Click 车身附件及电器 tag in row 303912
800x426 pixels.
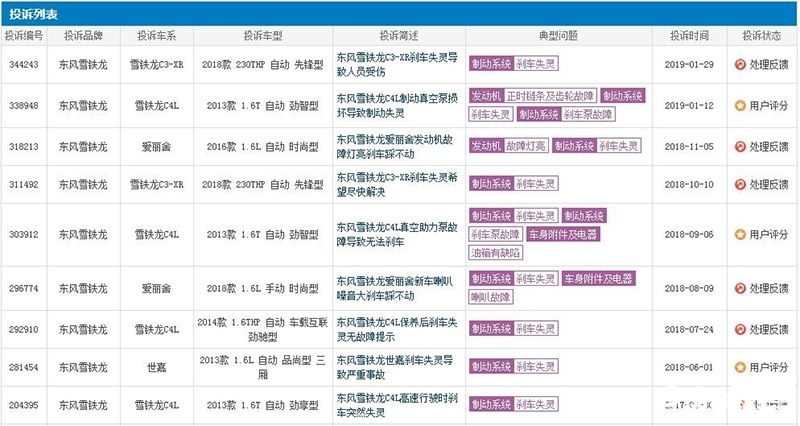(562, 234)
